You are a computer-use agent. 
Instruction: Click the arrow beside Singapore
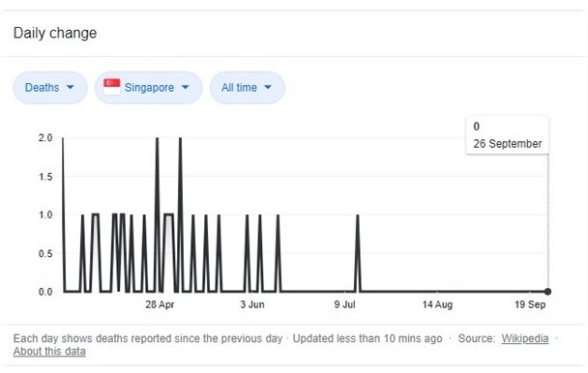[x=186, y=87]
